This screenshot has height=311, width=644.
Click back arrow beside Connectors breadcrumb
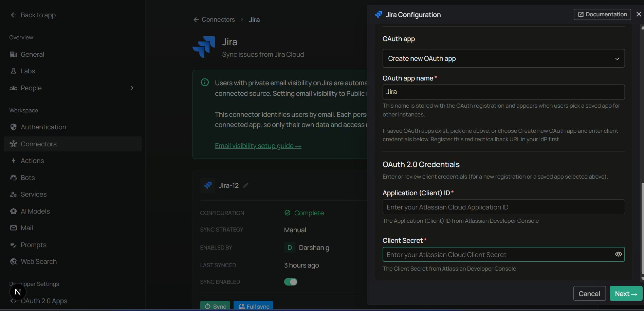[196, 20]
